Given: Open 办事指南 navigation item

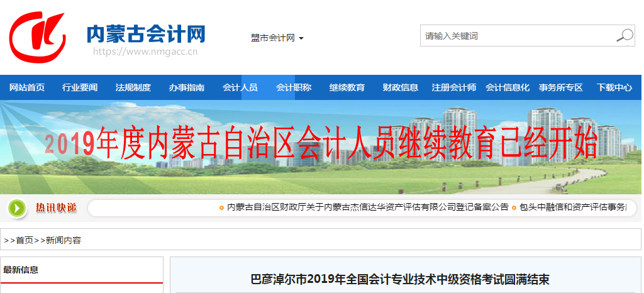Looking at the screenshot, I should click(x=187, y=87).
